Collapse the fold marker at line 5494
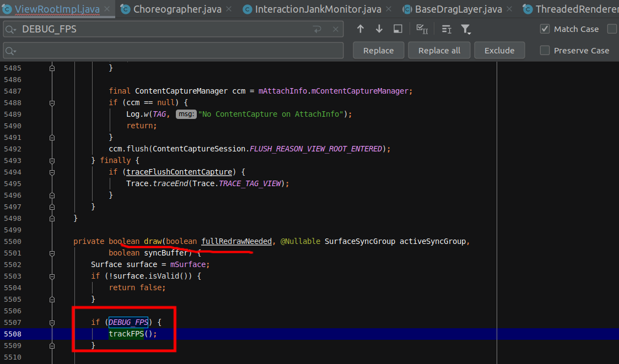Viewport: 619px width, 364px height. (52, 172)
